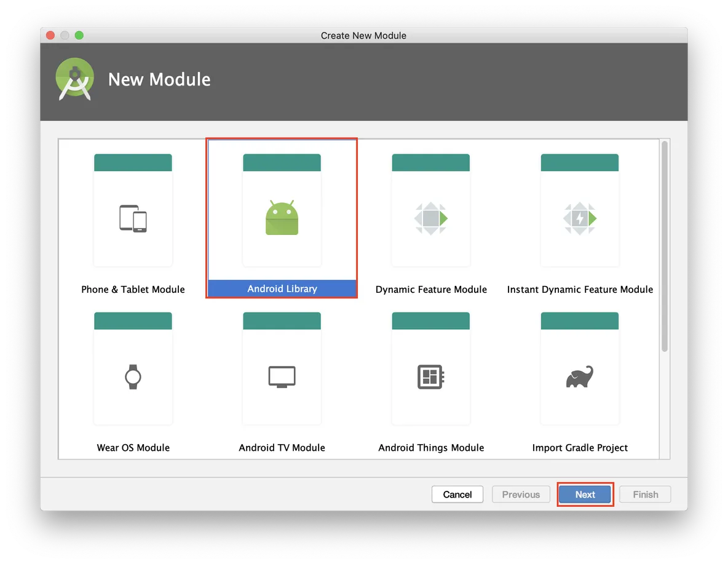Choose the Wear OS watch icon
The image size is (728, 564).
(133, 377)
